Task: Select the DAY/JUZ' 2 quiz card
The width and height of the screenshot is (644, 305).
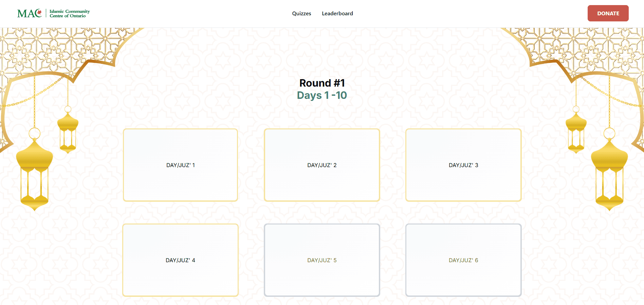Action: coord(322,165)
